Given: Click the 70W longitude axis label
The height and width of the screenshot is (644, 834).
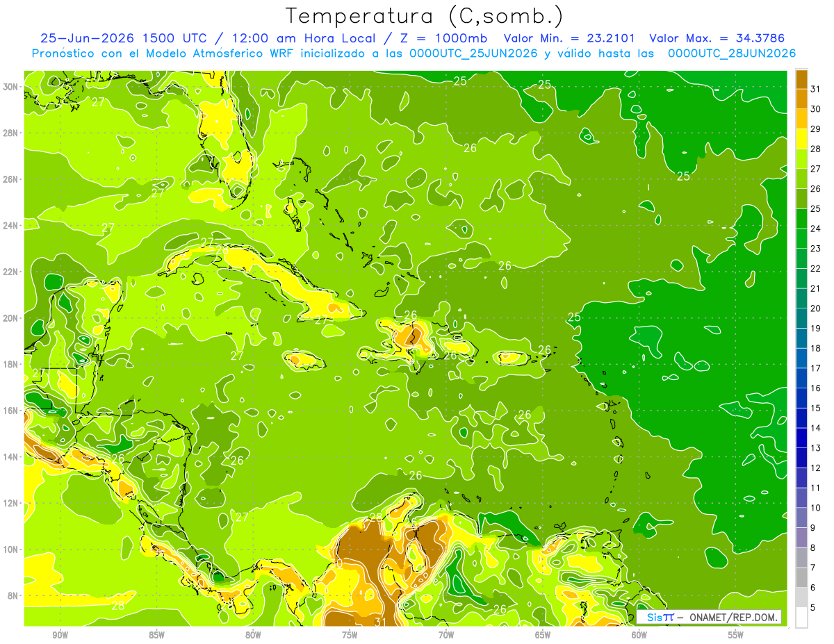Looking at the screenshot, I should click(446, 635).
